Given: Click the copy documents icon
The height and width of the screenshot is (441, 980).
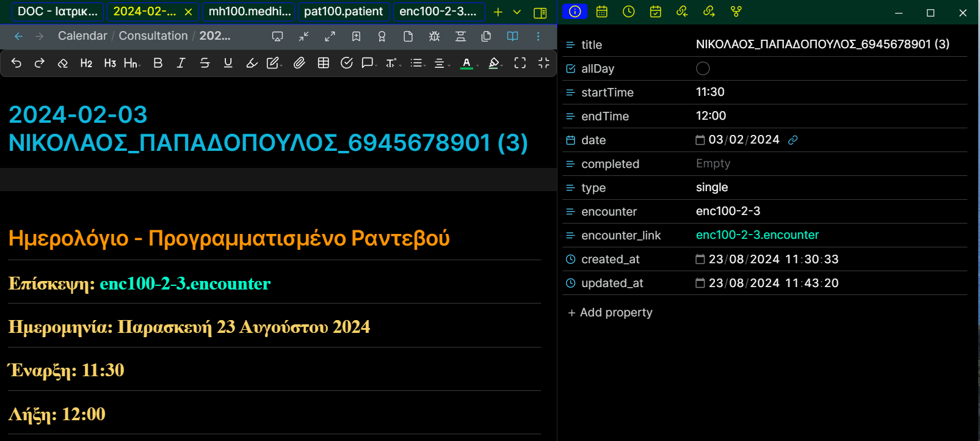Looking at the screenshot, I should click(x=486, y=37).
